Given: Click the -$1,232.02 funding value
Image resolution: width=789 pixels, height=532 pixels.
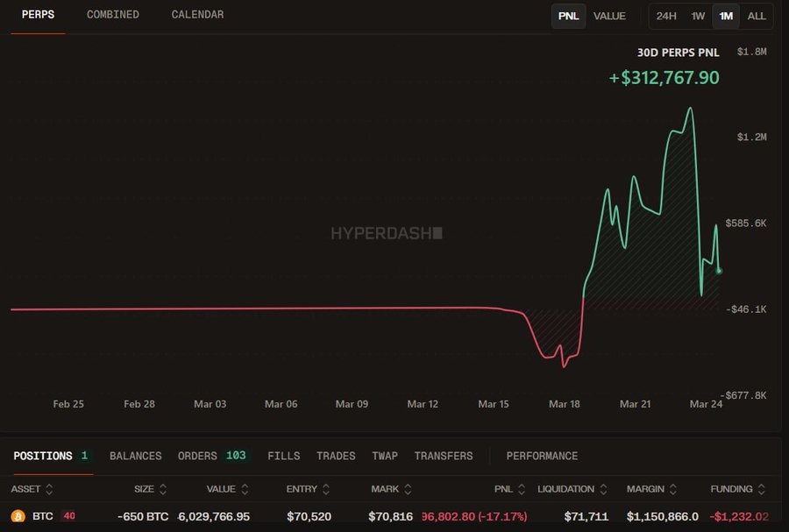Looking at the screenshot, I should point(739,516).
